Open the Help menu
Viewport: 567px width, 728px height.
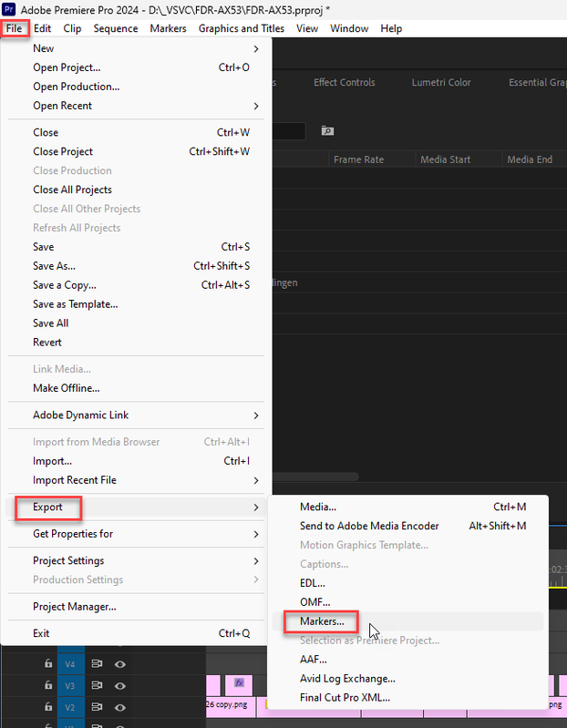[391, 29]
